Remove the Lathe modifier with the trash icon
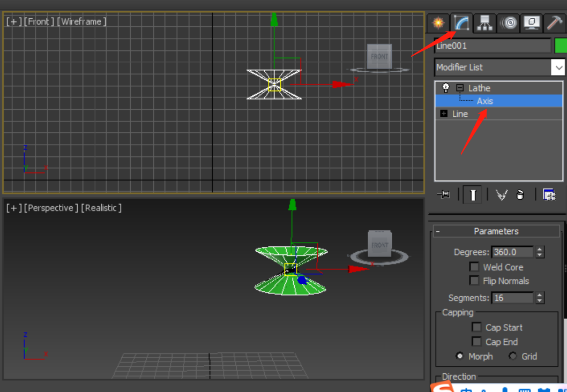Screen dimensions: 567x392 tap(519, 195)
